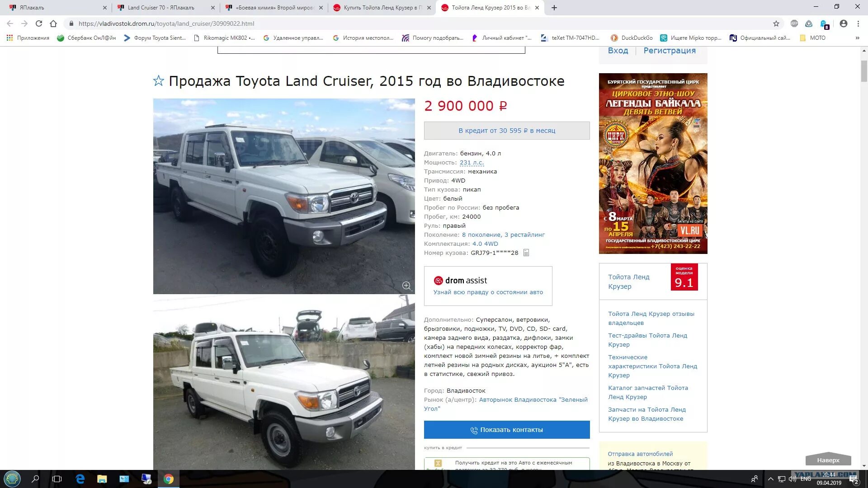The width and height of the screenshot is (868, 488).
Task: Bookmark this page with the address bar star
Action: [776, 23]
